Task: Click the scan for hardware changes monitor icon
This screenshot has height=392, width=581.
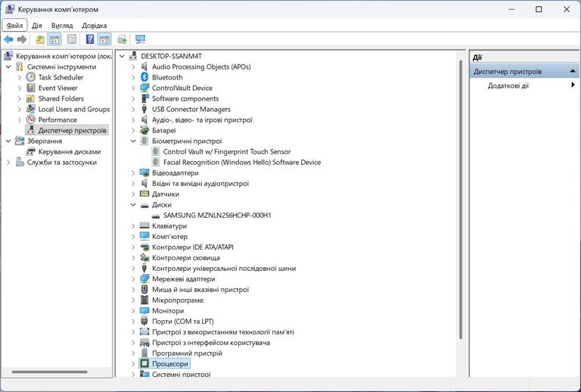Action: click(x=140, y=39)
